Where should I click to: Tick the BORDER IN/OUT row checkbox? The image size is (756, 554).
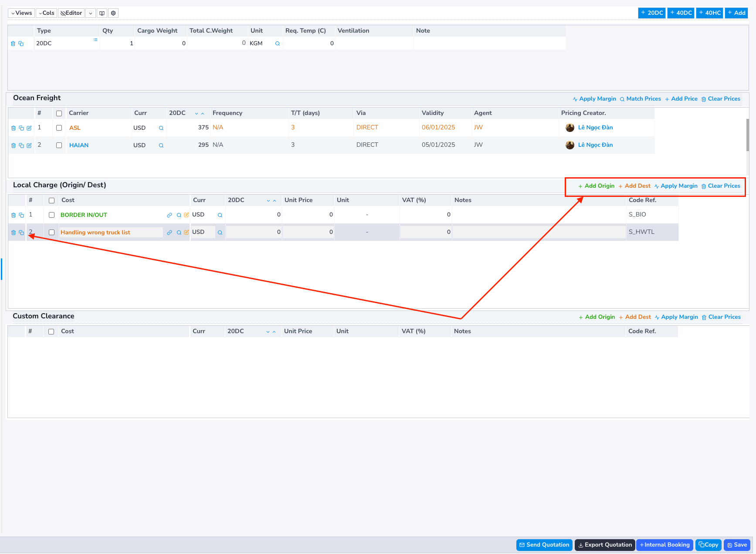click(x=52, y=215)
